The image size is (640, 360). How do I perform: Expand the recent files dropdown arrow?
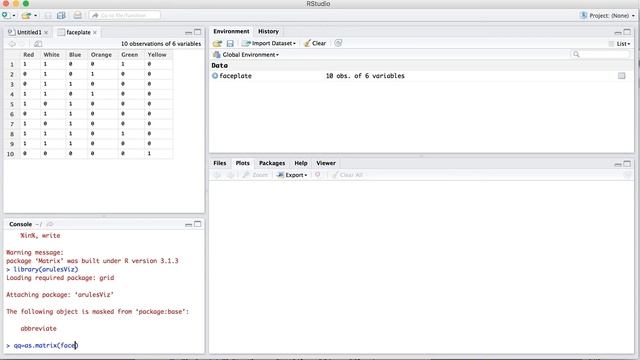point(36,16)
